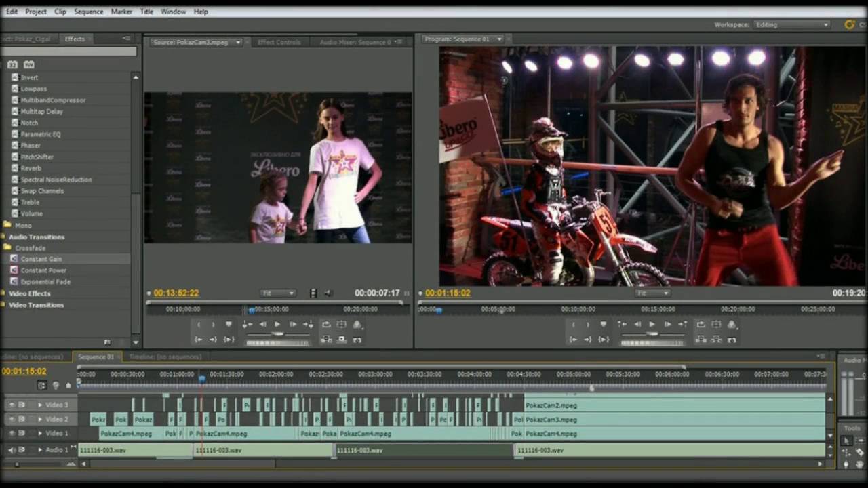Open the Workspace Editing dropdown

(x=791, y=24)
